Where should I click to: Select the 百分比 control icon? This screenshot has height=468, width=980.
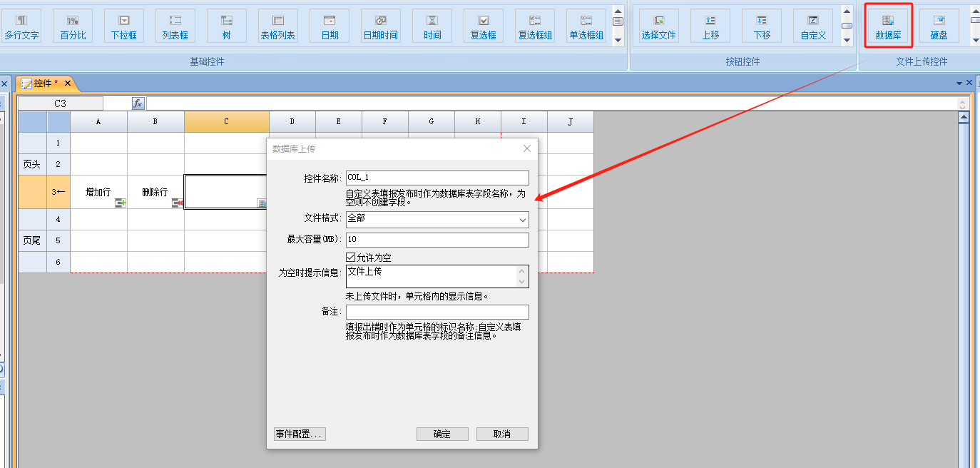pos(73,26)
